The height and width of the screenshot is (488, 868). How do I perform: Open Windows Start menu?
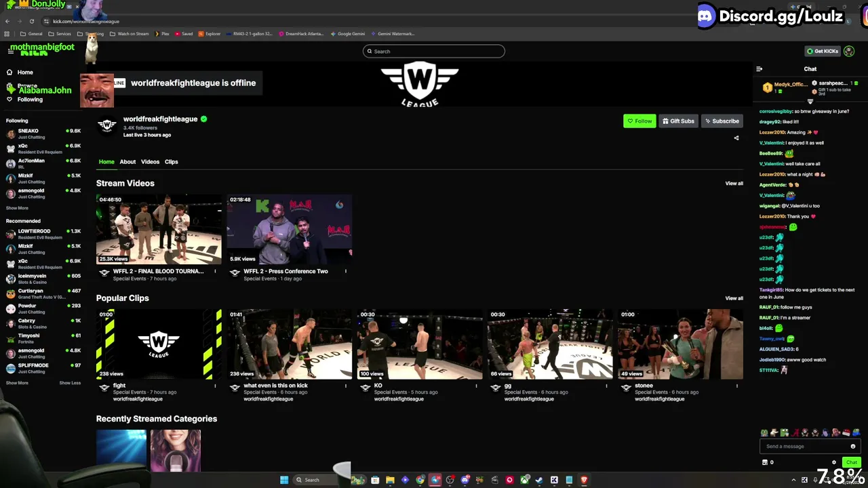(284, 480)
